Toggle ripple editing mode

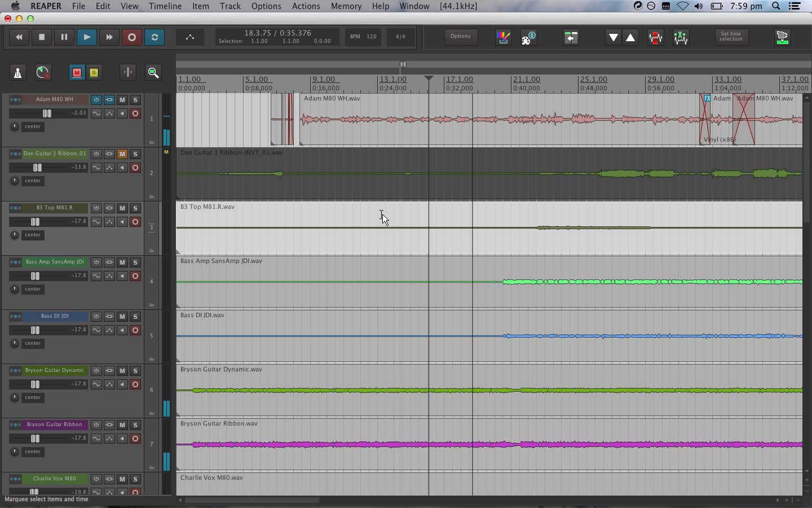[128, 72]
